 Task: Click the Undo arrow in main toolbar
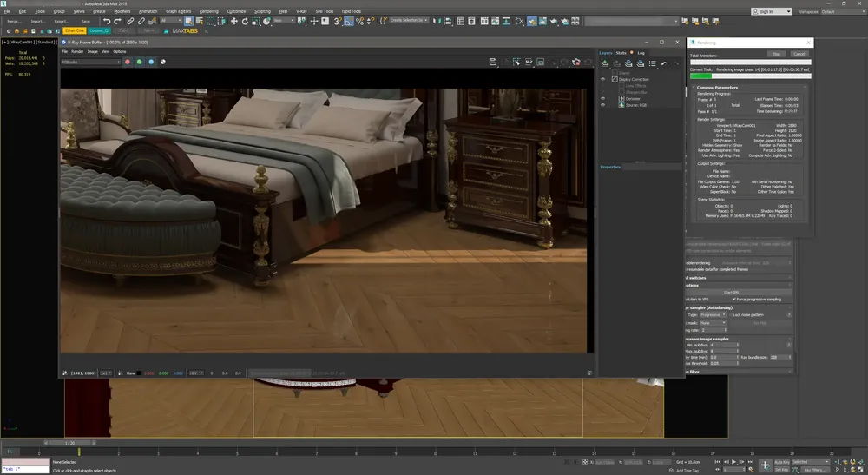tap(106, 21)
